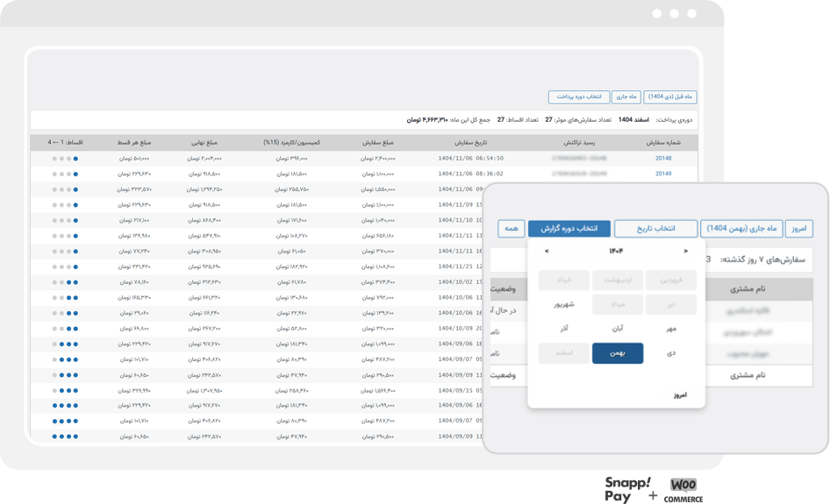Click the WooCommerce logo
Viewport: 830px width, 504px height.
(683, 490)
